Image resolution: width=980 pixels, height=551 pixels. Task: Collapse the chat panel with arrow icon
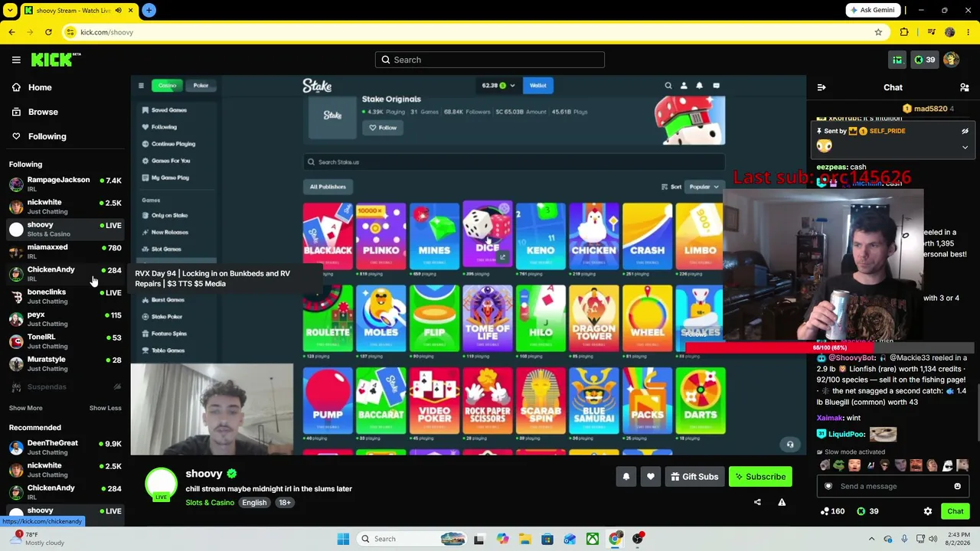coord(822,87)
